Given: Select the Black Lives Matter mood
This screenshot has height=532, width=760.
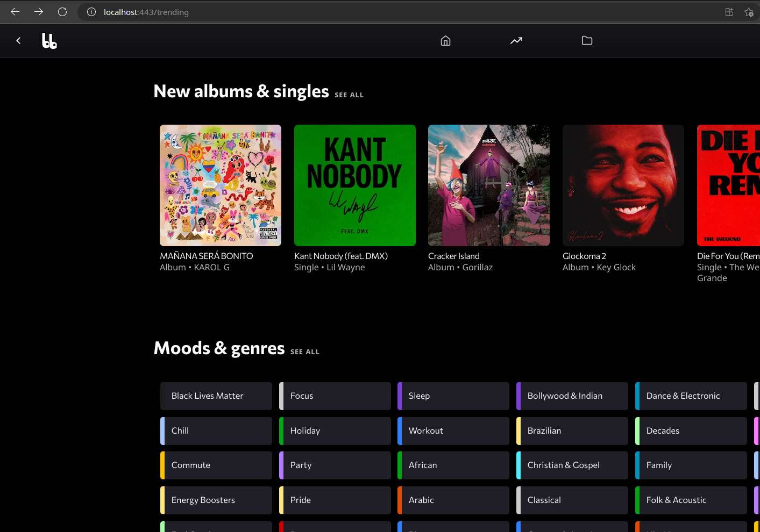Looking at the screenshot, I should (x=216, y=396).
